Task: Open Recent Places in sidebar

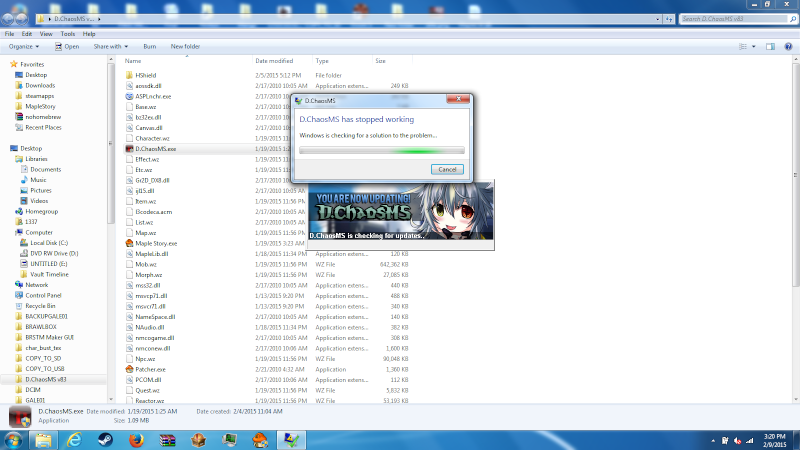Action: pos(43,128)
